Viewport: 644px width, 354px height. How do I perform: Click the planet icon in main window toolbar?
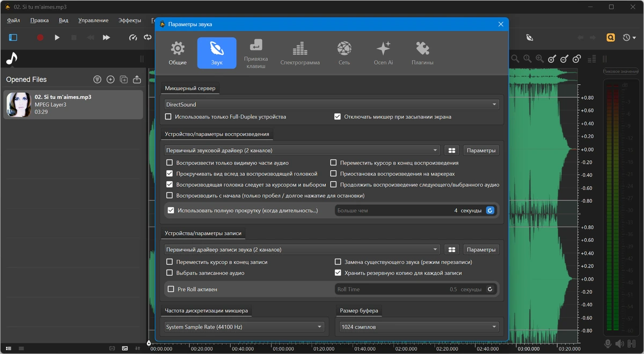(x=530, y=38)
